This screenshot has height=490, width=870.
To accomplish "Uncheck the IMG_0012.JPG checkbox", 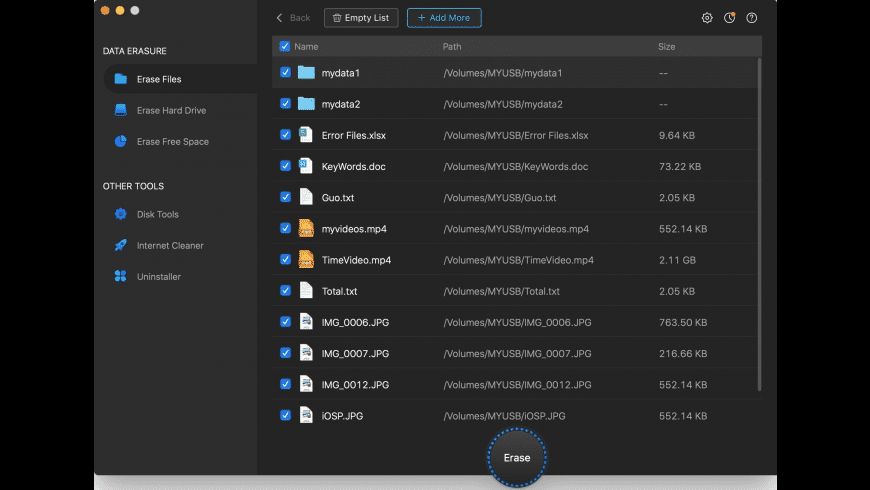I will click(x=285, y=383).
